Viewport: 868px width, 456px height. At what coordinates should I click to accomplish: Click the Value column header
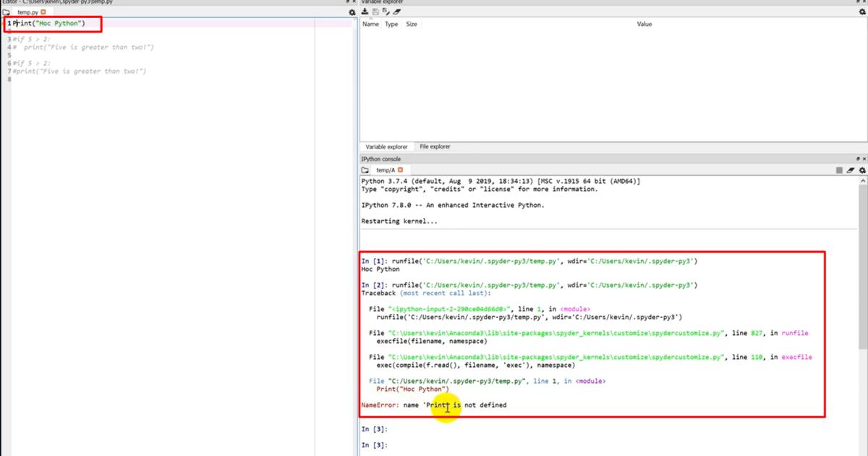point(644,25)
